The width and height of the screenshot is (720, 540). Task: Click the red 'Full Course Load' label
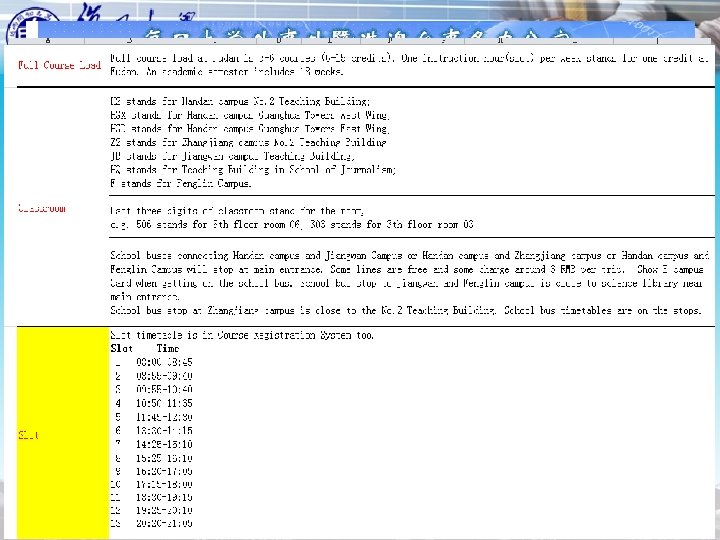click(60, 65)
